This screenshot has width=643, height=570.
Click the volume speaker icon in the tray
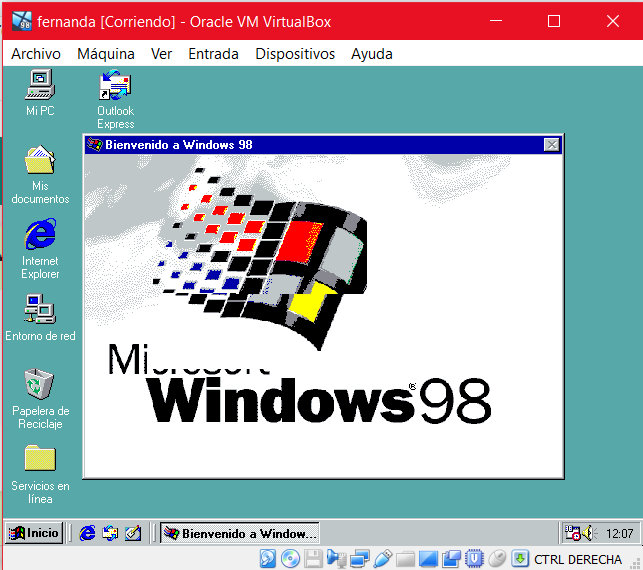point(588,533)
